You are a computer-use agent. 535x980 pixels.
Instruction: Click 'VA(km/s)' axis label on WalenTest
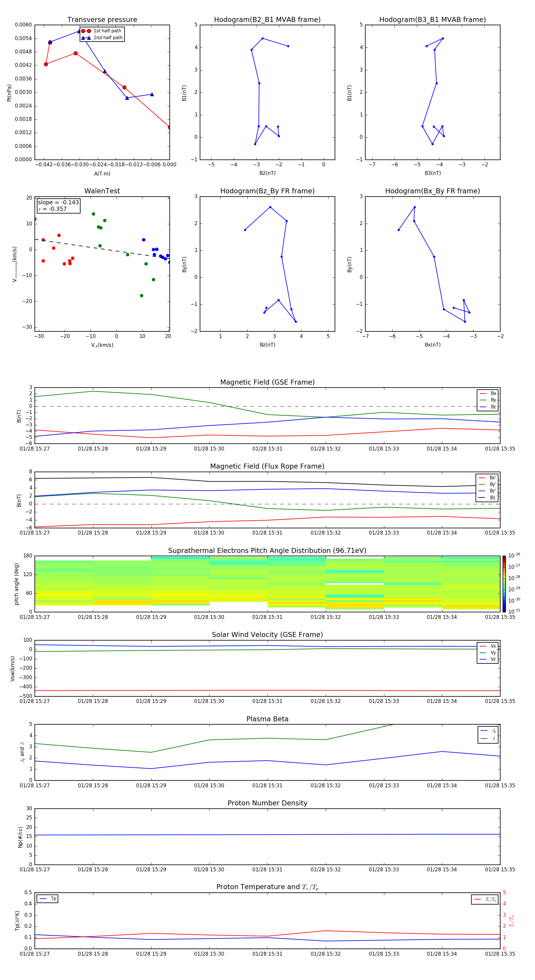tap(102, 345)
